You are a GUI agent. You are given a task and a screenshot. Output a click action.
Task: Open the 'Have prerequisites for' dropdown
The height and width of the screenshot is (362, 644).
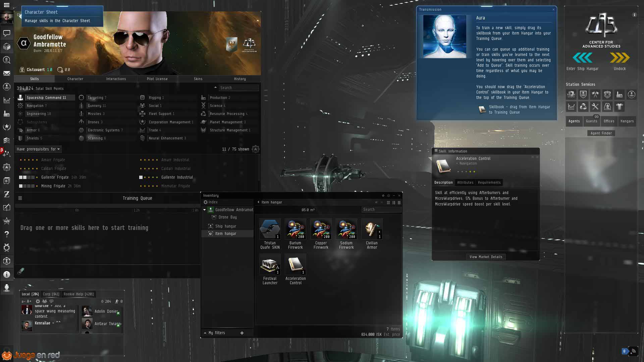pos(38,149)
